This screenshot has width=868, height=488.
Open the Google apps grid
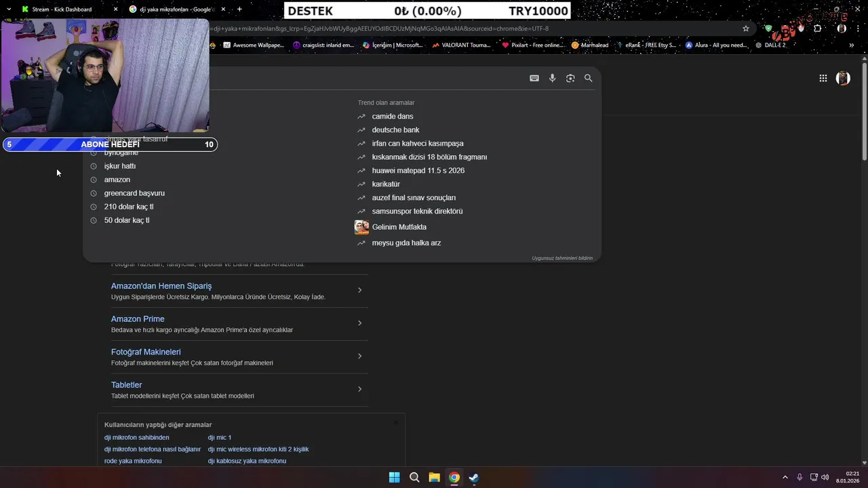point(823,79)
